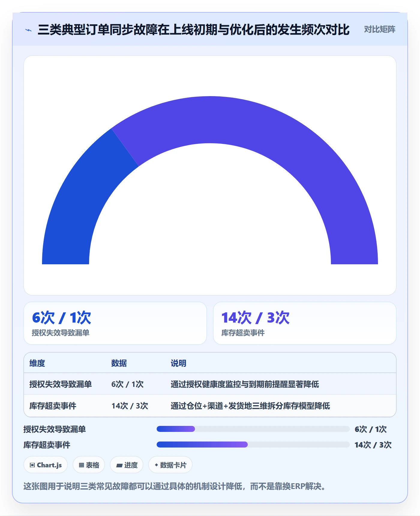The image size is (420, 516).
Task: Click the 表格 tag chip
Action: click(89, 465)
